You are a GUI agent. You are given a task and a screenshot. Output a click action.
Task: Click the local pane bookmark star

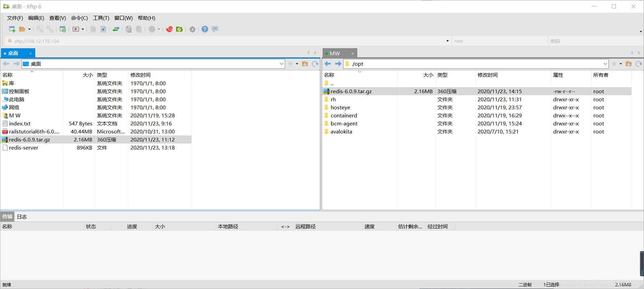(290, 64)
